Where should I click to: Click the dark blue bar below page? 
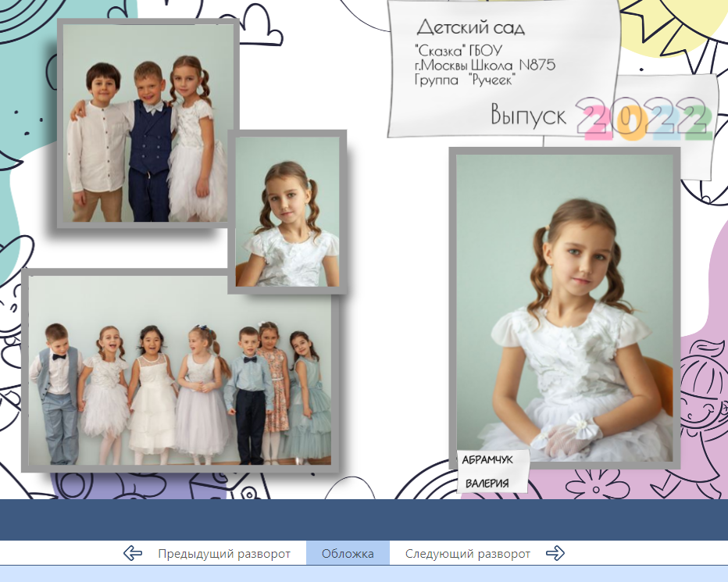click(364, 520)
